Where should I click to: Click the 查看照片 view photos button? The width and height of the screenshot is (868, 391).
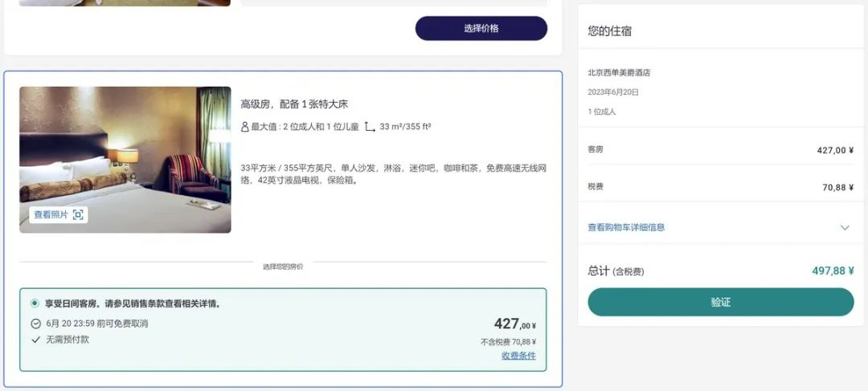(51, 214)
